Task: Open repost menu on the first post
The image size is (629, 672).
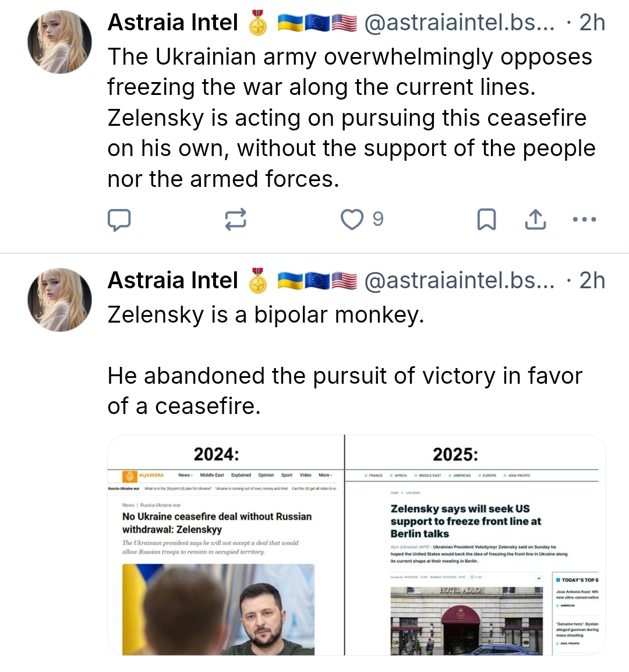Action: click(x=236, y=220)
